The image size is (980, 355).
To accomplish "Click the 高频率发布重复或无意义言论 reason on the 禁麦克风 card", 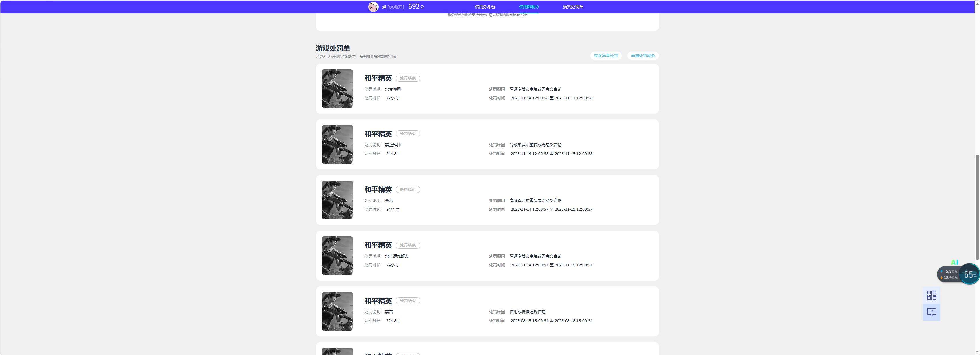I will point(535,89).
